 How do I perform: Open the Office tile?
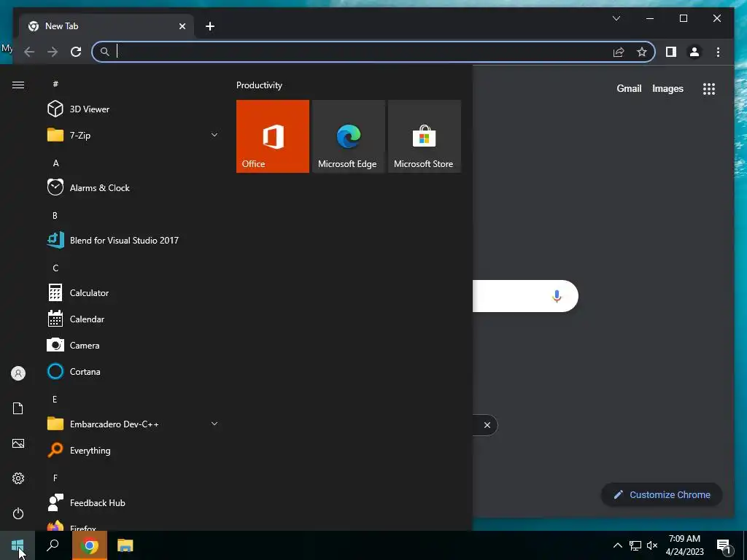pyautogui.click(x=273, y=136)
